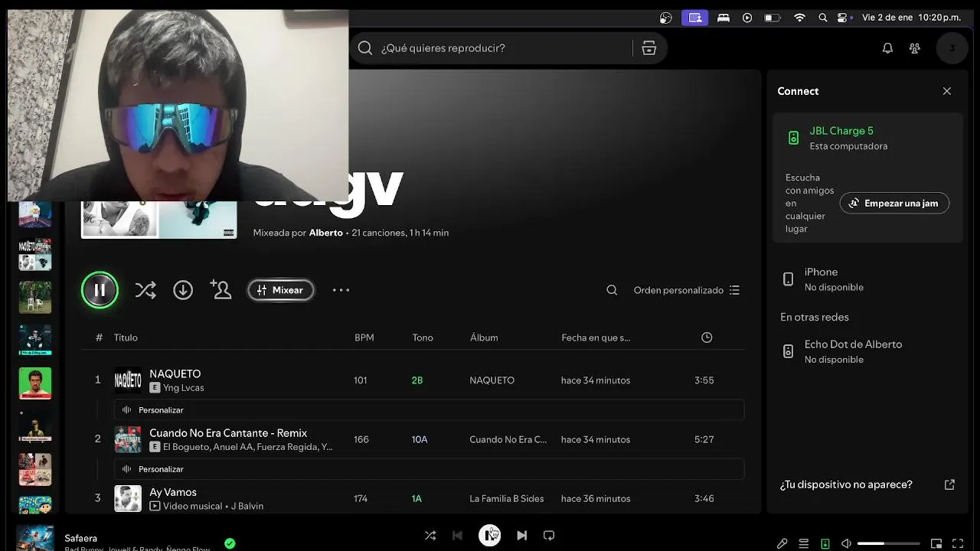Select the Echo Dot de Alberto device
The image size is (980, 551).
[867, 351]
